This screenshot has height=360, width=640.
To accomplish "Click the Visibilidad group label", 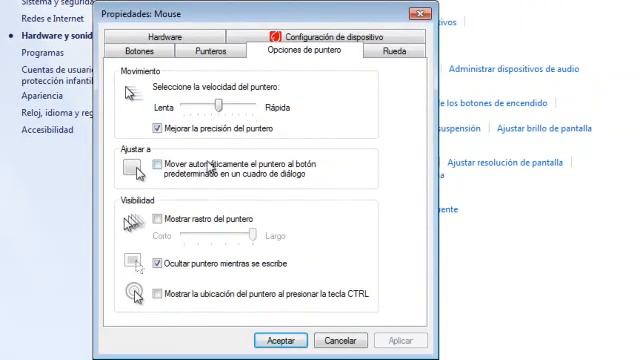I will 138,200.
